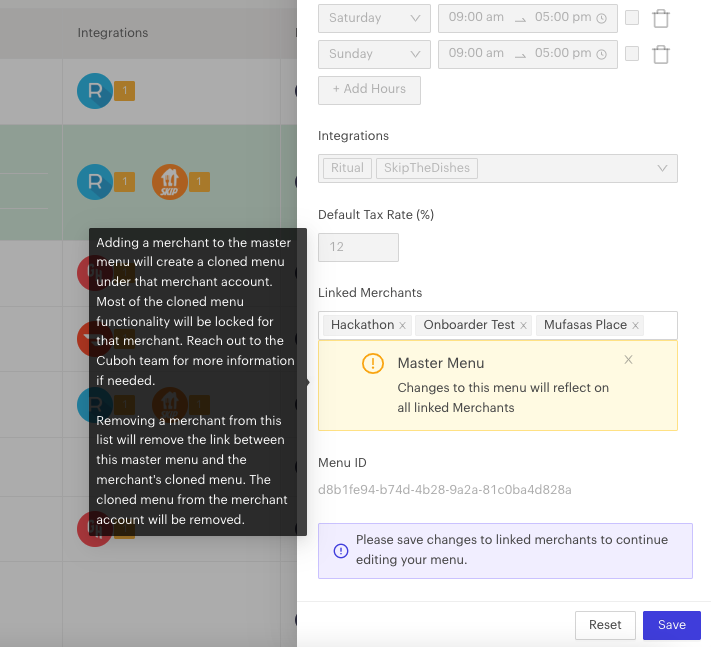Click the SkipTheDishes icon in the highlighted row

click(x=170, y=182)
